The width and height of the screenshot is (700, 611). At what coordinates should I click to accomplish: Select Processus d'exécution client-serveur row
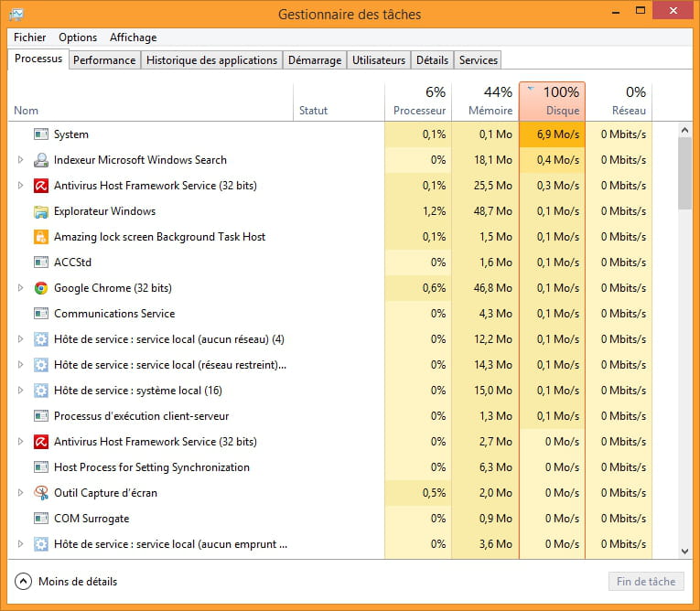coord(142,416)
